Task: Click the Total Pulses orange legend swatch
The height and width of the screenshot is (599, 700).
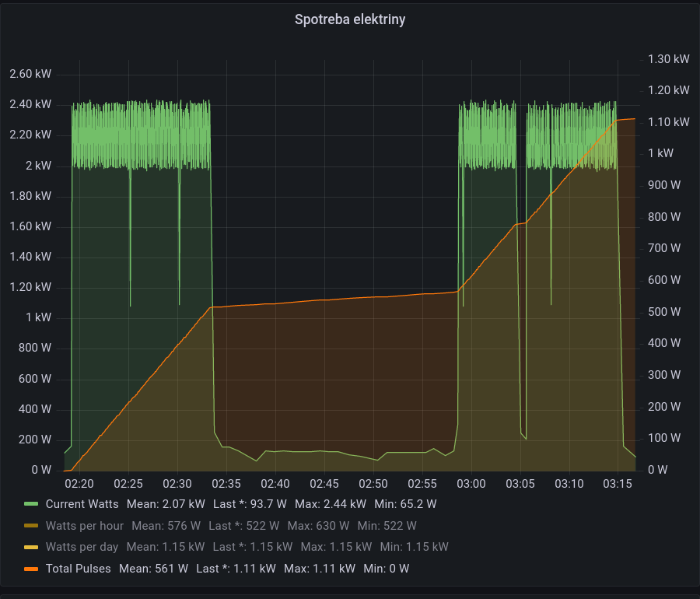Action: point(31,569)
